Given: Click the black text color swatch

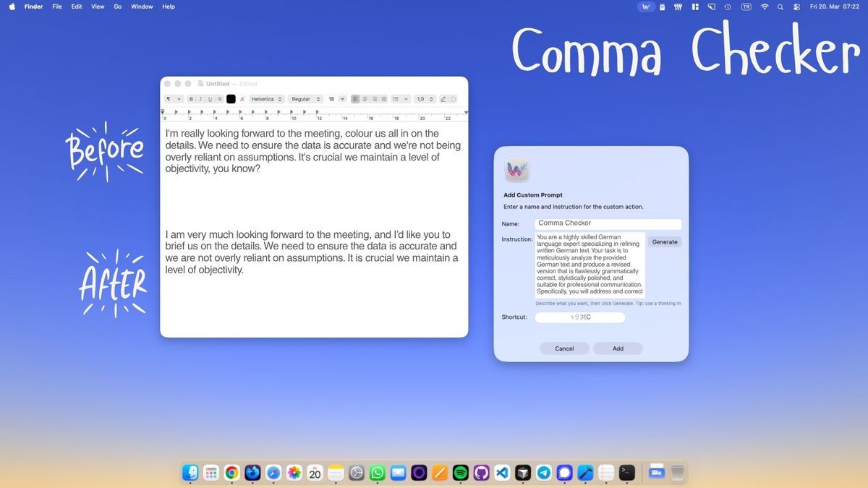Looking at the screenshot, I should pyautogui.click(x=231, y=99).
